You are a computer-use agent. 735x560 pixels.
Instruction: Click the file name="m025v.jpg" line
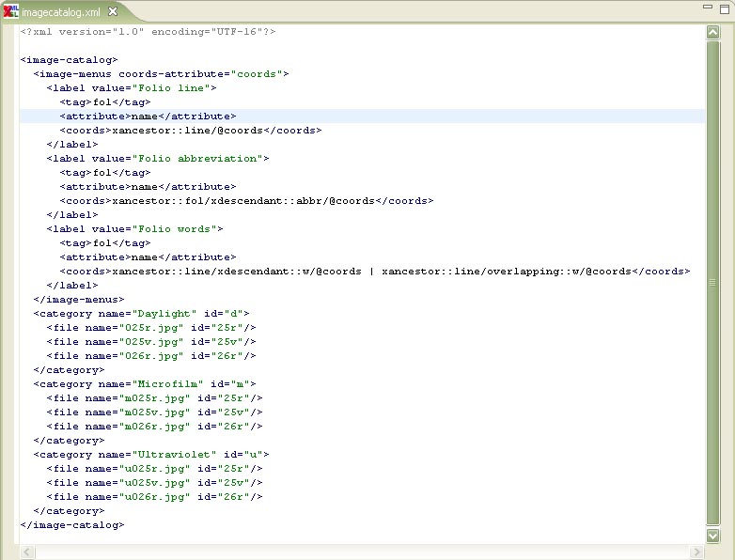coord(154,412)
